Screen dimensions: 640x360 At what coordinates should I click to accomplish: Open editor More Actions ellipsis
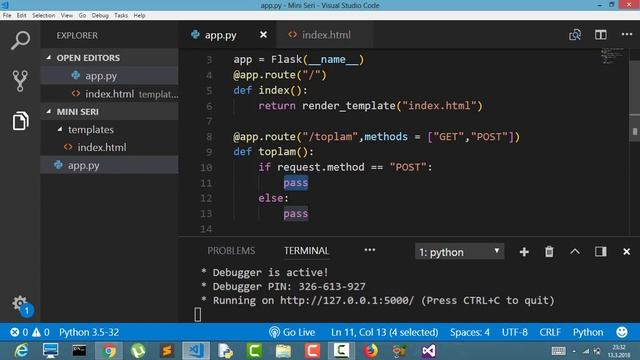point(627,34)
